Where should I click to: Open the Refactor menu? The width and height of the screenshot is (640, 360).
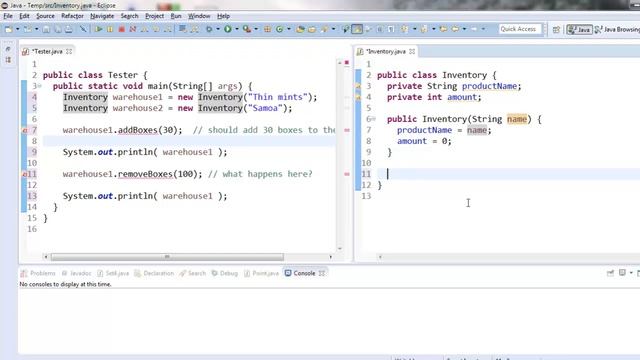(72, 16)
